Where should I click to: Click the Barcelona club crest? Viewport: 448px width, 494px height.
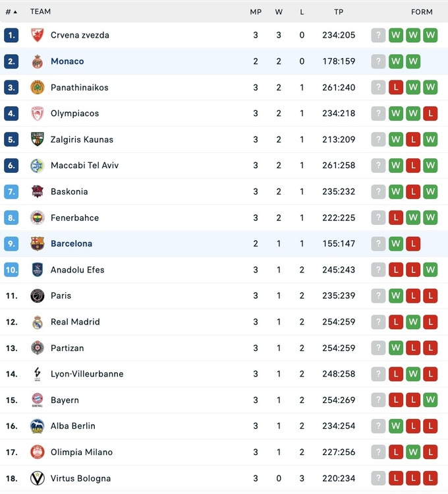(x=38, y=243)
